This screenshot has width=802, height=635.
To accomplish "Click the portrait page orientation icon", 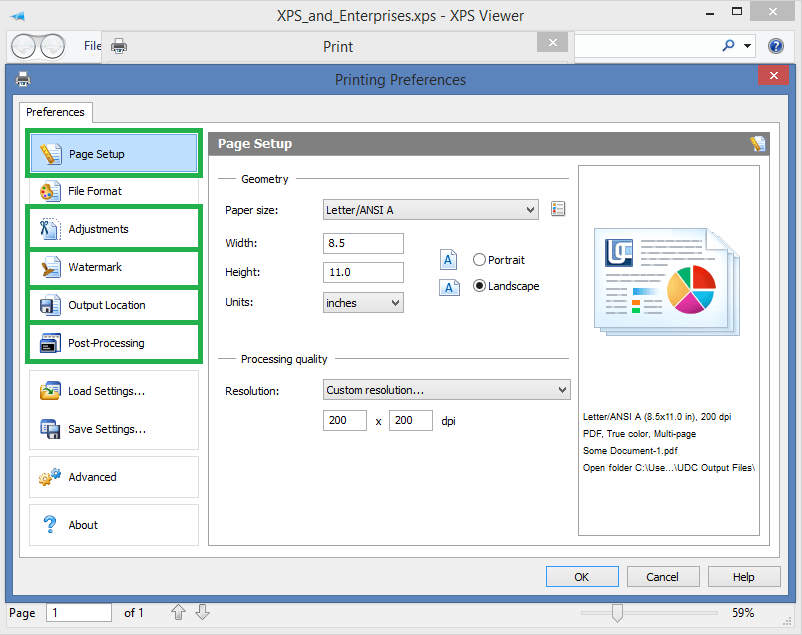I will pos(449,260).
